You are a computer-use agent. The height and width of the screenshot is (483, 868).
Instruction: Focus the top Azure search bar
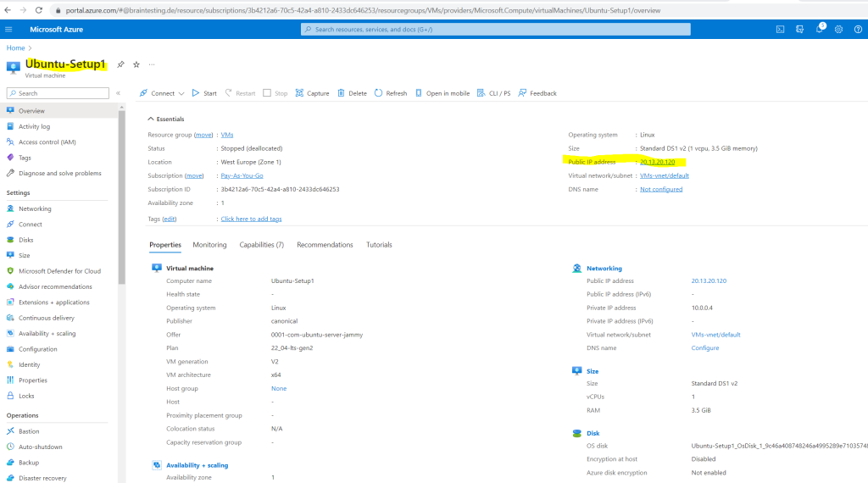[x=495, y=30]
